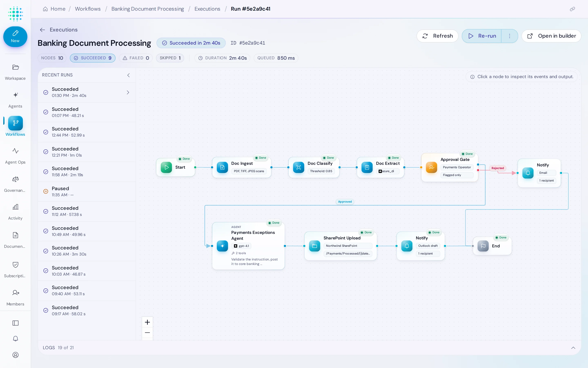
Task: Open Workflows breadcrumb
Action: coord(88,9)
